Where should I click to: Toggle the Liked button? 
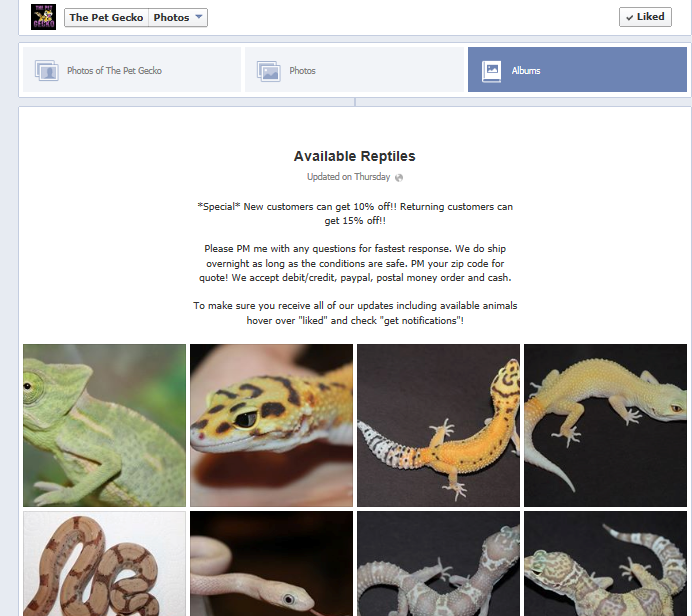[645, 17]
